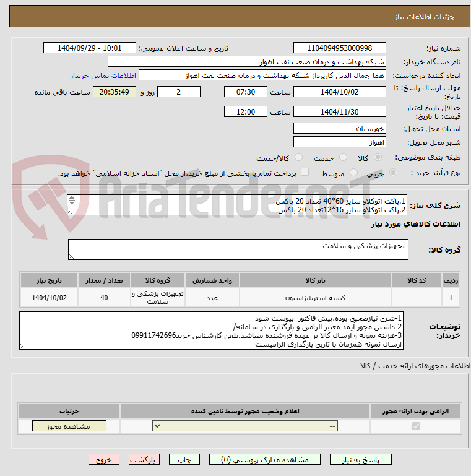Click the unit cell 'عدد'
Screen dimensions: 471x476
coord(212,298)
